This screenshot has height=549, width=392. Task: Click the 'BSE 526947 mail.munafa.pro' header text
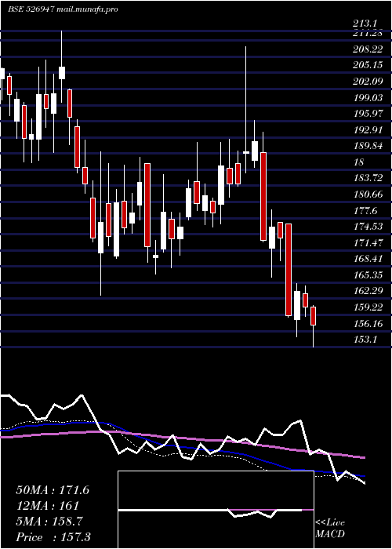63,9
